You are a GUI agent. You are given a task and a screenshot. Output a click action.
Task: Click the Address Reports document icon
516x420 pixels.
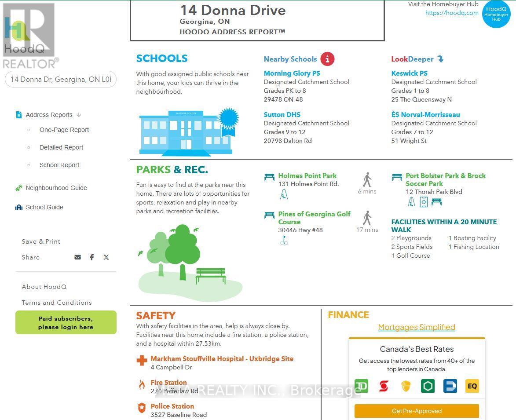(x=19, y=115)
